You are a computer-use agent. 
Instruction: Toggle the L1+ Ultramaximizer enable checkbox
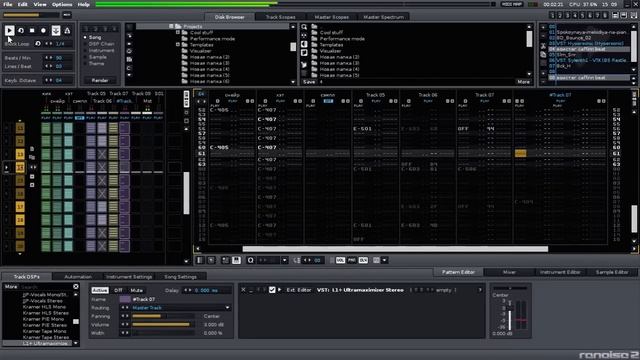[x=272, y=290]
